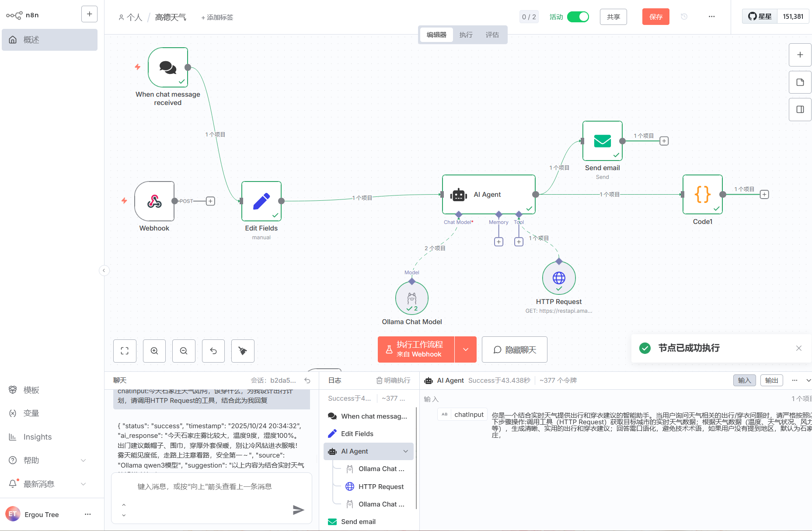Click the tidy up nodes broom icon
812x531 pixels.
click(243, 351)
